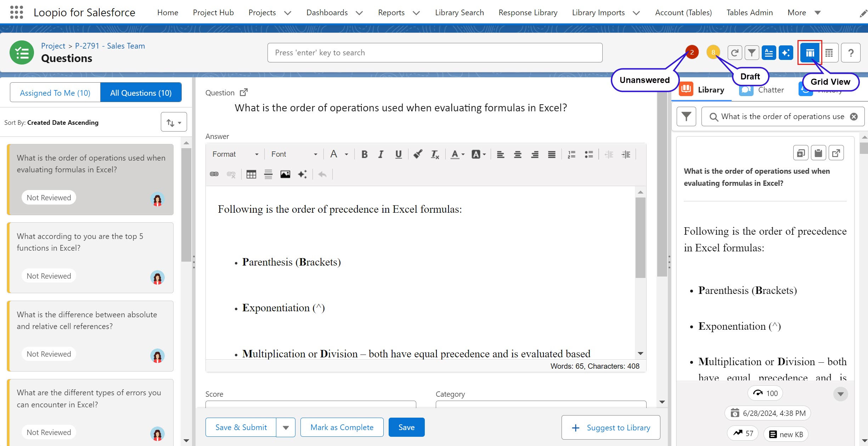The height and width of the screenshot is (446, 868).
Task: Click the AI sparkle icon in editor toolbar
Action: (x=302, y=174)
